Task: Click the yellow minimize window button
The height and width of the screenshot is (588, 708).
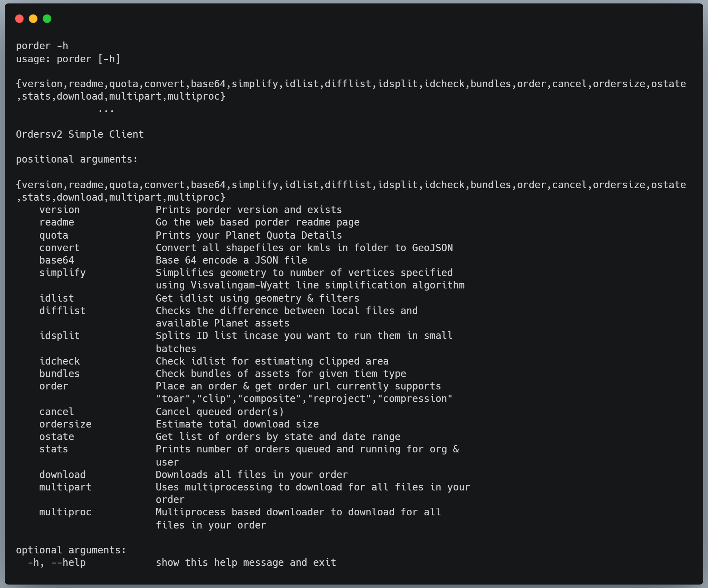Action: pyautogui.click(x=33, y=19)
